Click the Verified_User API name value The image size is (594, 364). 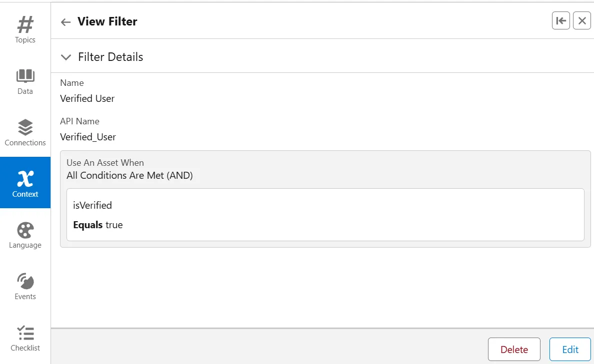88,137
